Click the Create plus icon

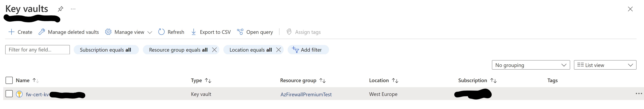tap(11, 32)
